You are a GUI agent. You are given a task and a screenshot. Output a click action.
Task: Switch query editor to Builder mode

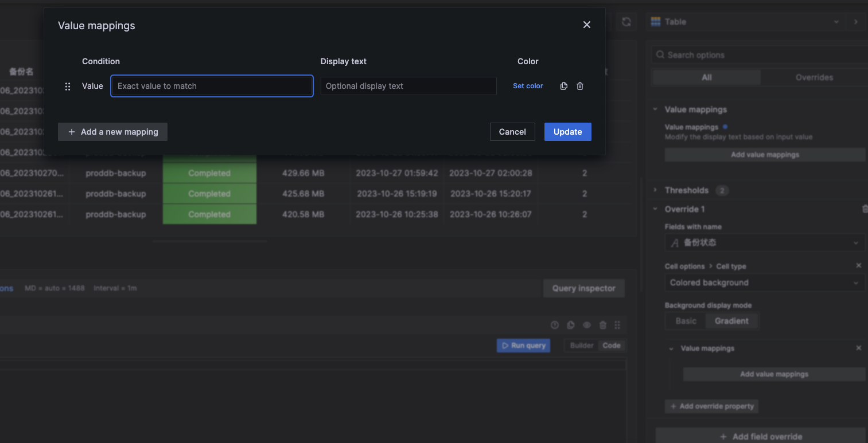(x=582, y=346)
